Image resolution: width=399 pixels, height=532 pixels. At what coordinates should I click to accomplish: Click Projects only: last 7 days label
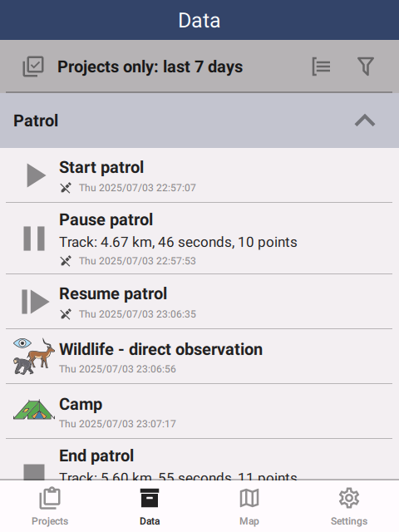[x=150, y=66]
